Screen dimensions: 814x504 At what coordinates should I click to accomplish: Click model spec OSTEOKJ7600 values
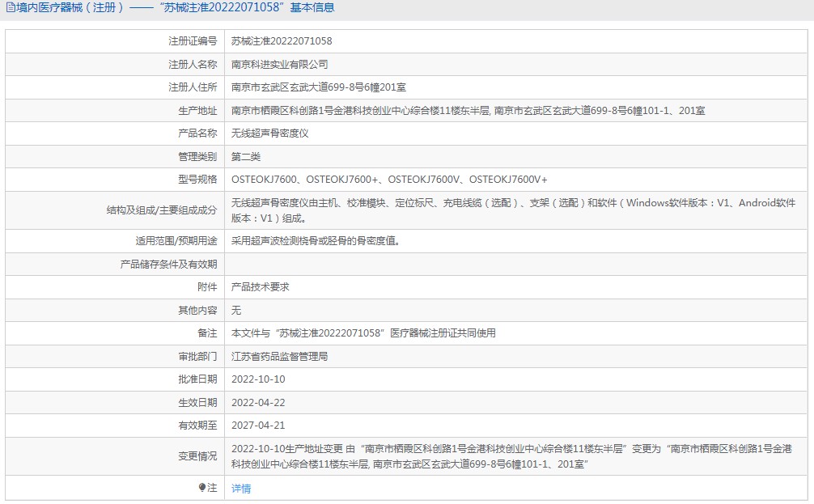click(389, 180)
